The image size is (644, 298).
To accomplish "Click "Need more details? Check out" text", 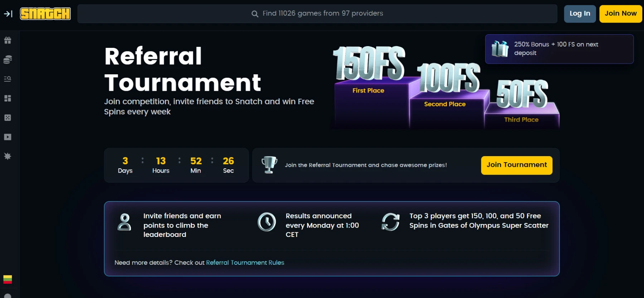I will click(x=159, y=263).
